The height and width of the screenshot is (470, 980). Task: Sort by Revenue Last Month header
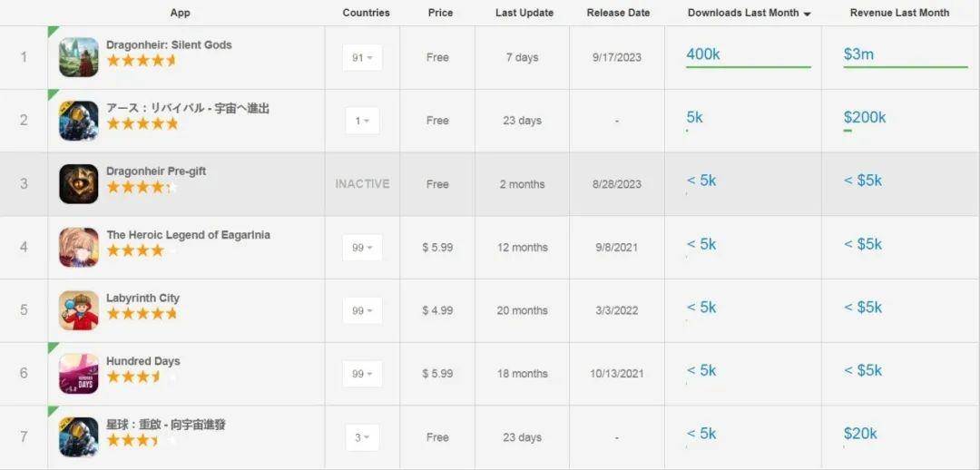[899, 13]
